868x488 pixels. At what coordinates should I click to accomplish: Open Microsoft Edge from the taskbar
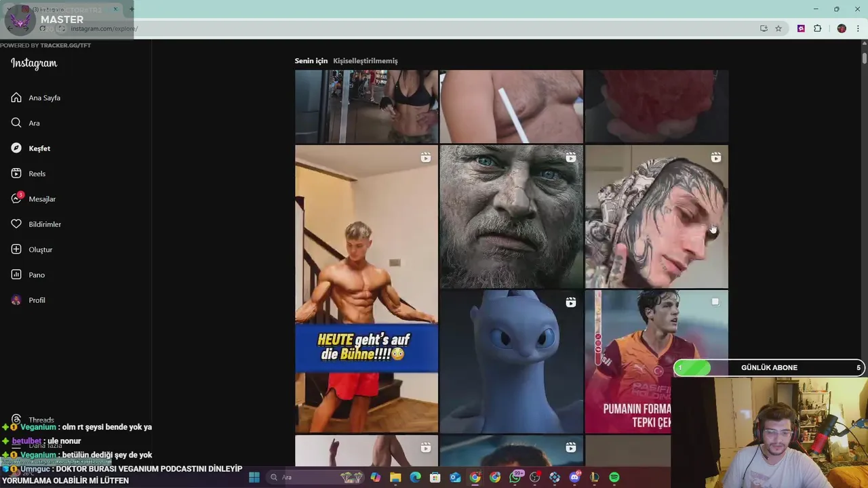click(415, 477)
